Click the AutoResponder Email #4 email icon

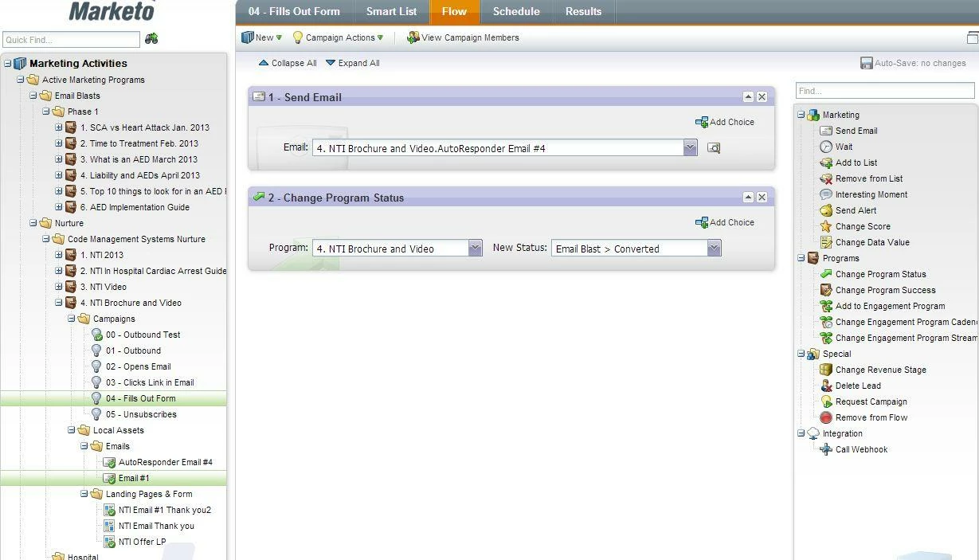pos(109,462)
